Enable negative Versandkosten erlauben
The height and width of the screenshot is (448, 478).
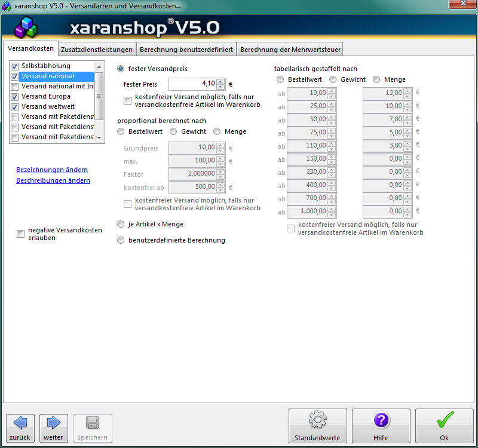20,234
